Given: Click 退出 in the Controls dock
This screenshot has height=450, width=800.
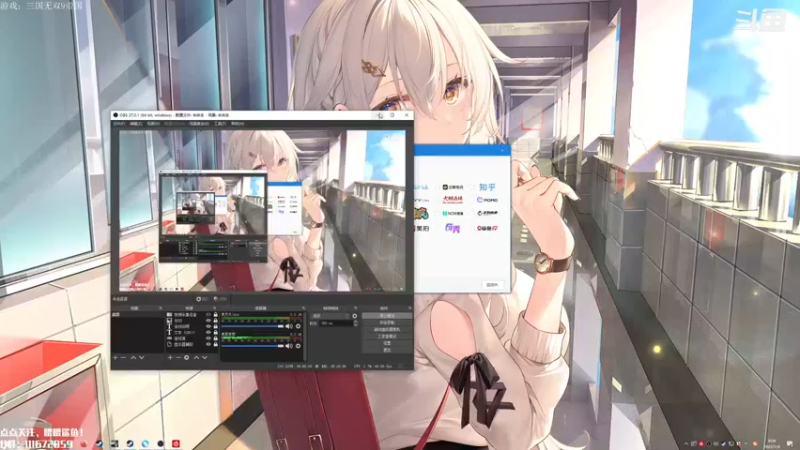Looking at the screenshot, I should click(x=387, y=350).
